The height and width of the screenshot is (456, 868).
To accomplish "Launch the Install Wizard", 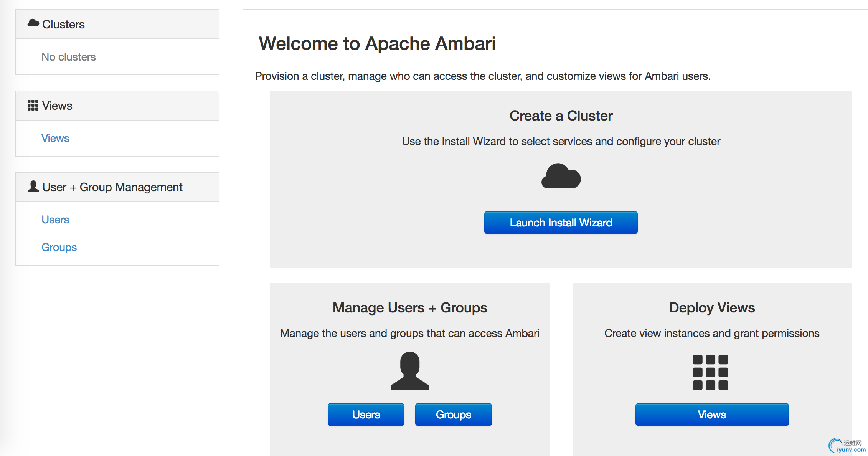I will coord(561,223).
